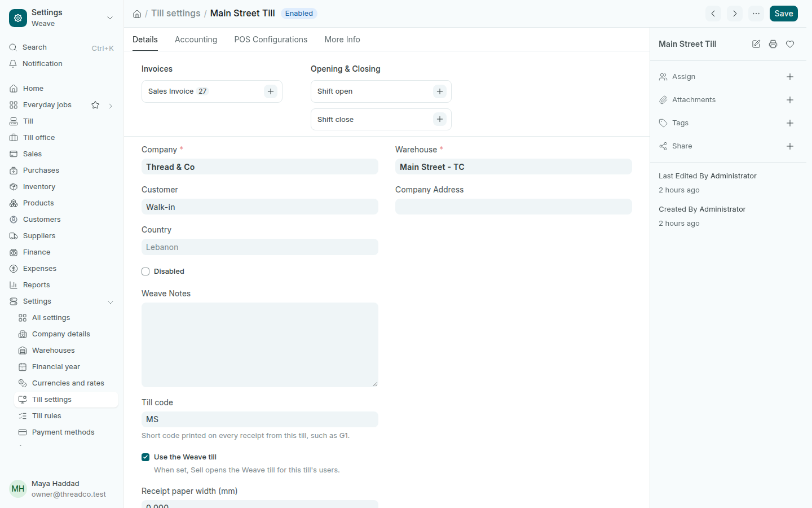Select the Details tab
This screenshot has width=812, height=508.
(145, 40)
